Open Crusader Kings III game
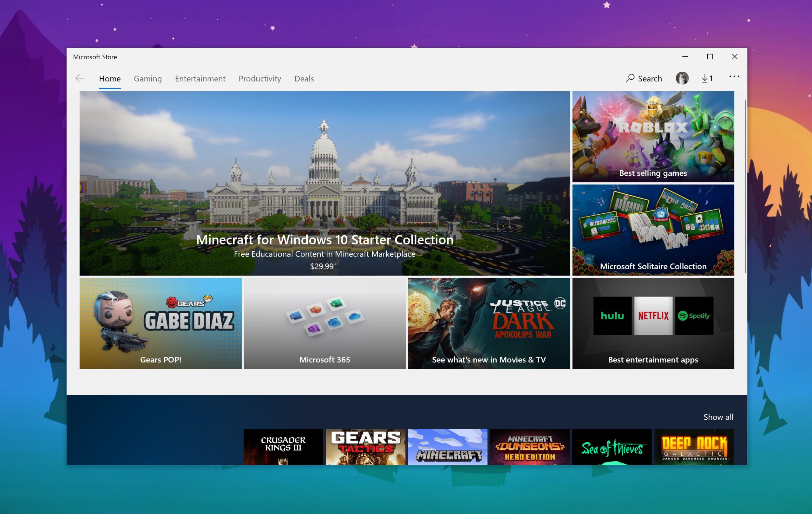Viewport: 812px width, 514px height. pyautogui.click(x=283, y=447)
